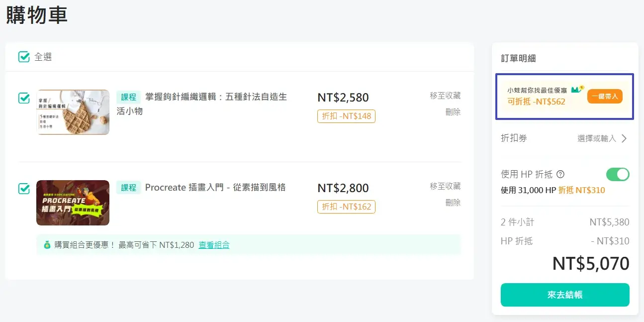The height and width of the screenshot is (322, 644).
Task: Open the Procreate course thumbnail image
Action: point(73,203)
